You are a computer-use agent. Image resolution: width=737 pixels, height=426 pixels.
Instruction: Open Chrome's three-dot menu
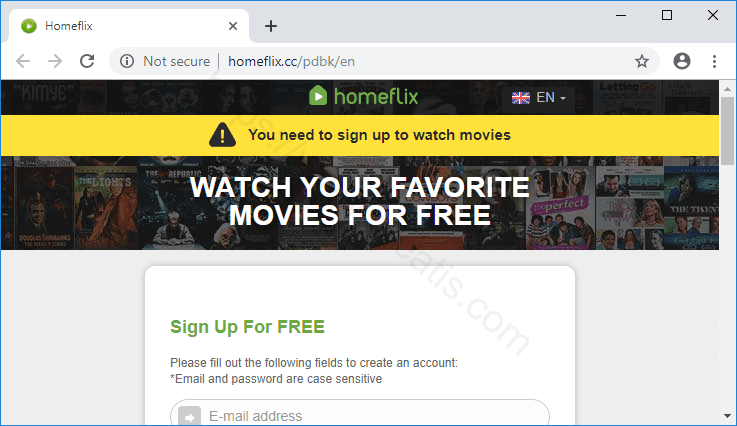(714, 61)
